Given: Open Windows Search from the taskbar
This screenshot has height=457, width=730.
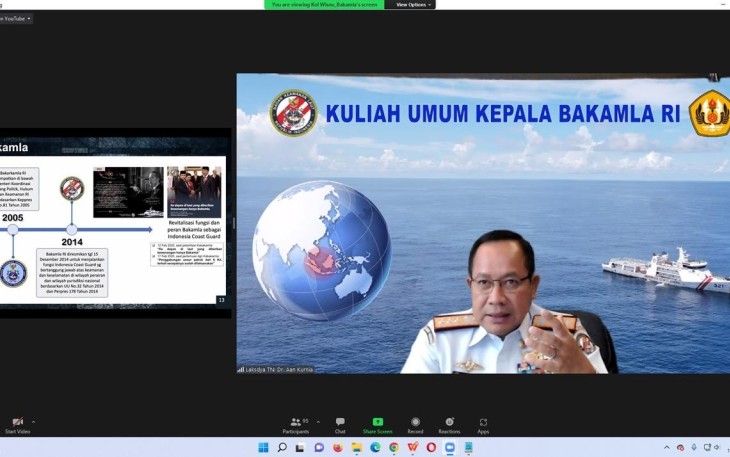Looking at the screenshot, I should (282, 447).
